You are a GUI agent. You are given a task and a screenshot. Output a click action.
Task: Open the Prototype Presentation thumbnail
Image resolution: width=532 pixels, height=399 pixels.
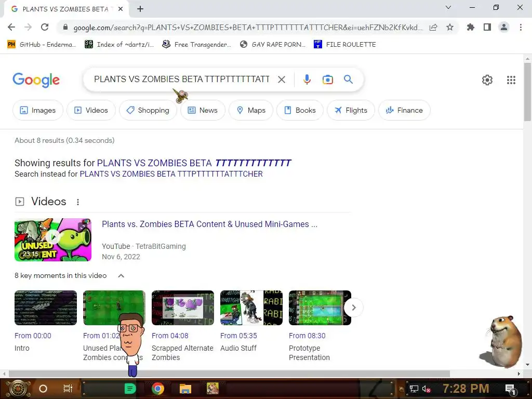(x=320, y=308)
